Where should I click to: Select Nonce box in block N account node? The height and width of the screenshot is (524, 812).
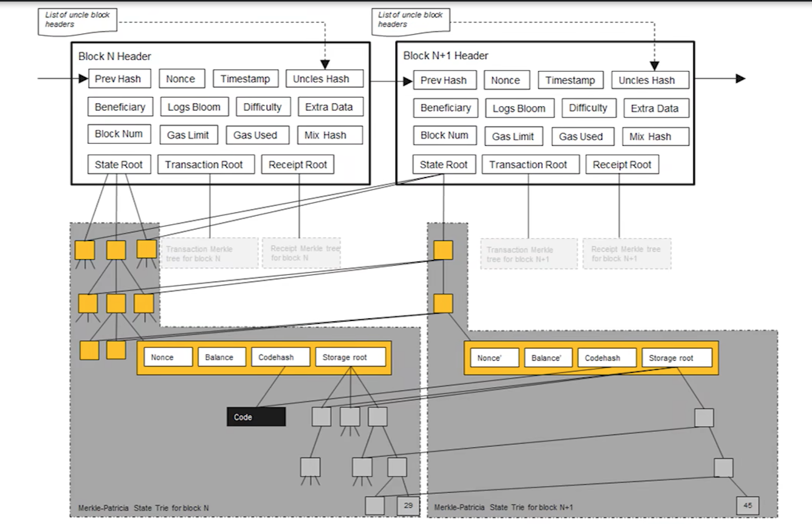click(168, 357)
